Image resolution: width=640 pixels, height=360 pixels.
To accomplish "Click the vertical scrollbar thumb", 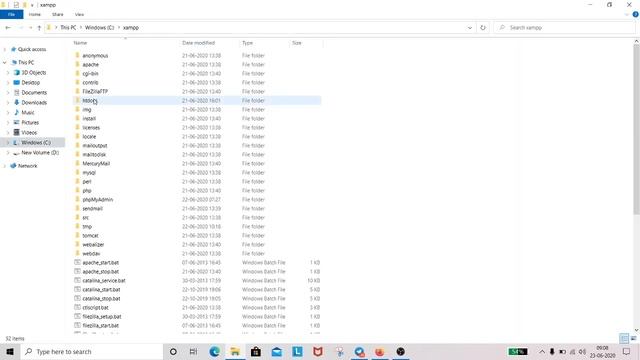I will [x=636, y=129].
